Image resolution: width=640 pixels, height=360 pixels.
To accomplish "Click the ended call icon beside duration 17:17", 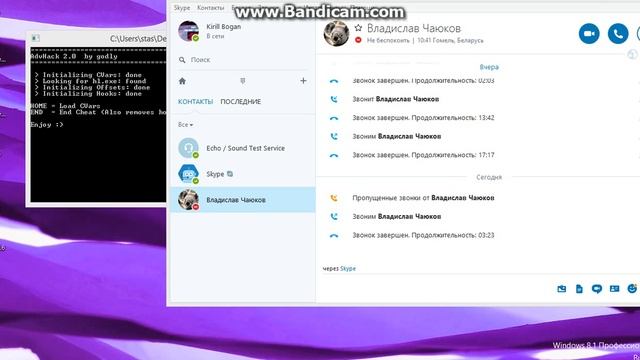I will (334, 155).
